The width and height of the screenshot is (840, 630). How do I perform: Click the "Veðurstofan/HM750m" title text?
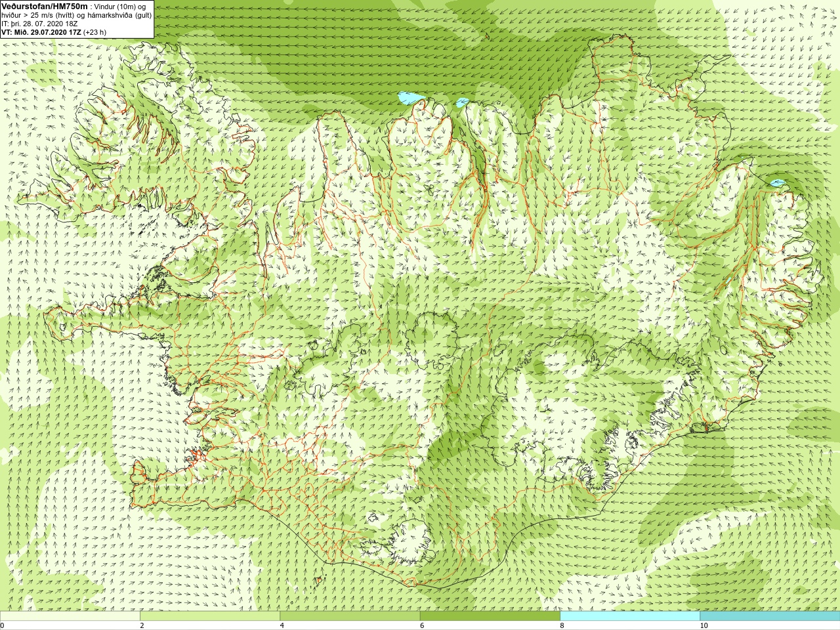tap(45, 6)
